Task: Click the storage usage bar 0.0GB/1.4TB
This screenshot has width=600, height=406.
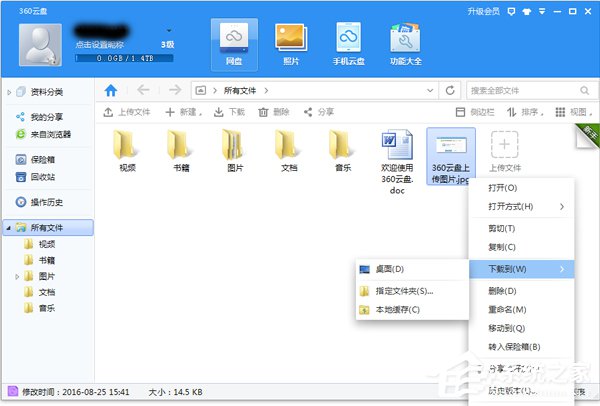Action: (124, 58)
